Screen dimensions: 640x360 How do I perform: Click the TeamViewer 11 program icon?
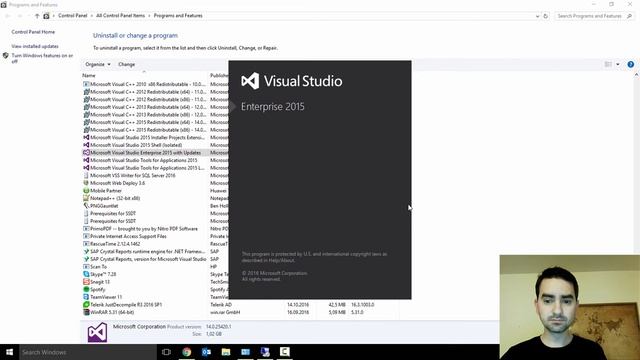pyautogui.click(x=86, y=297)
